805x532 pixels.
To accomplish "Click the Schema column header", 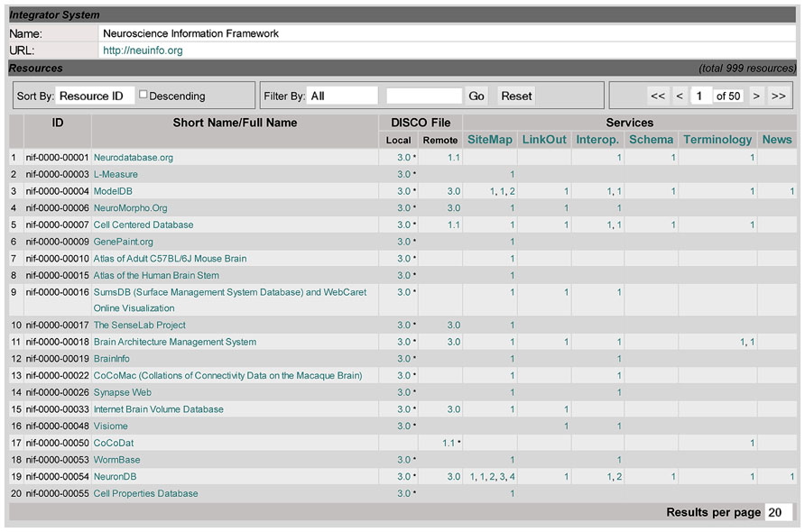I will (x=651, y=140).
